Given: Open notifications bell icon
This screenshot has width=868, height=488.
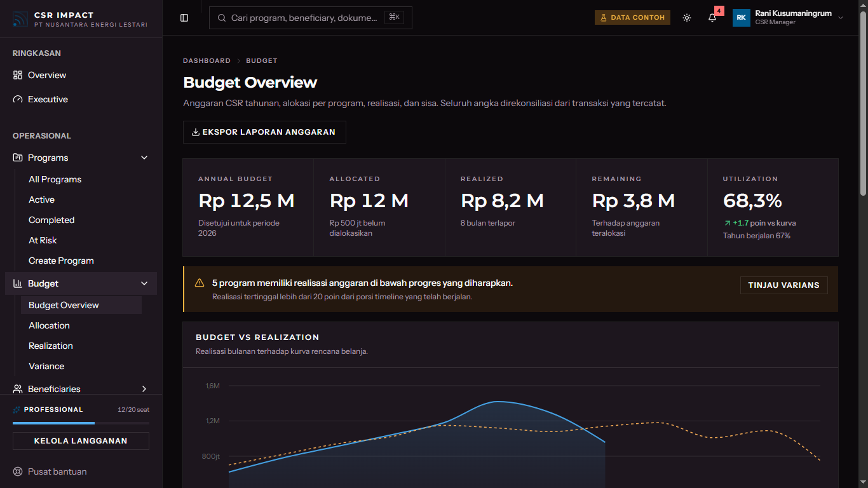Looking at the screenshot, I should click(x=712, y=18).
